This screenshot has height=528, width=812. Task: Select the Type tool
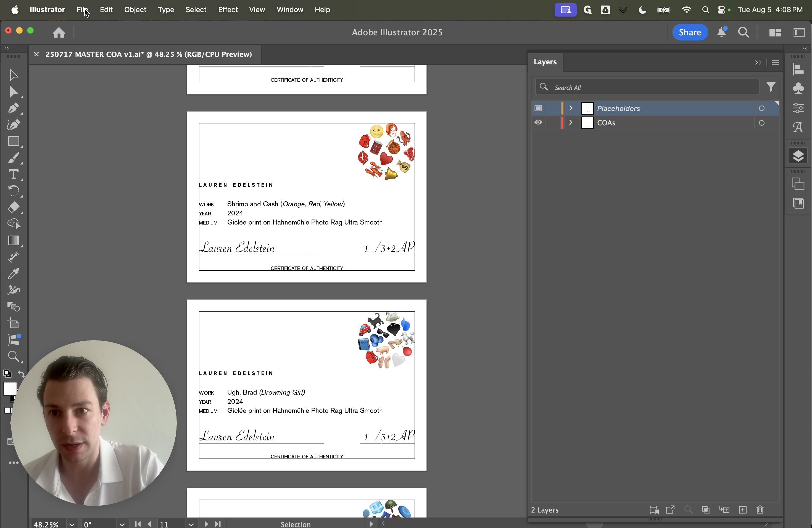(x=14, y=174)
